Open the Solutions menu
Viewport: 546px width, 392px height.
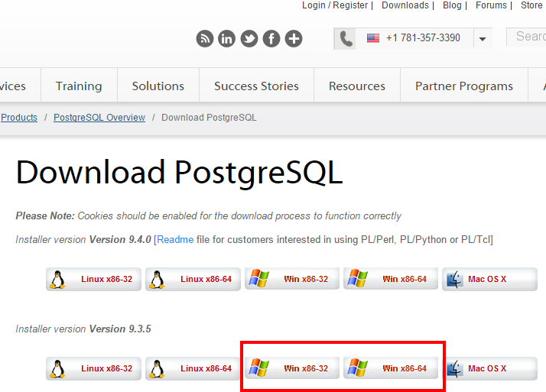coord(158,86)
